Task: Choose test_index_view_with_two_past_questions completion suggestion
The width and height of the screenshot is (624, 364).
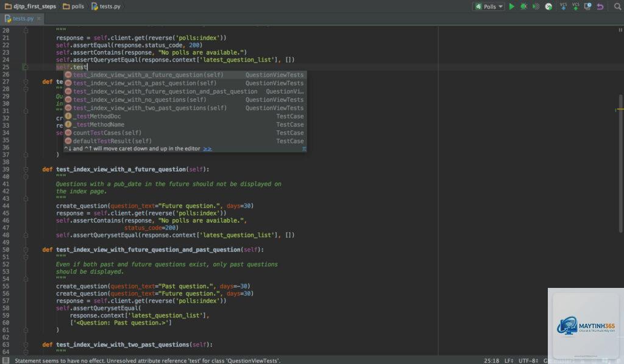Action: point(185,108)
